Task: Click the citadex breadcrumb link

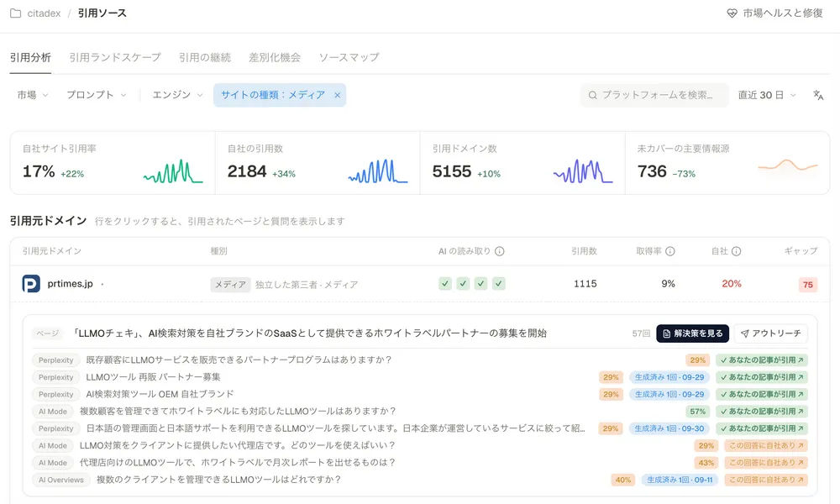Action: (x=44, y=13)
